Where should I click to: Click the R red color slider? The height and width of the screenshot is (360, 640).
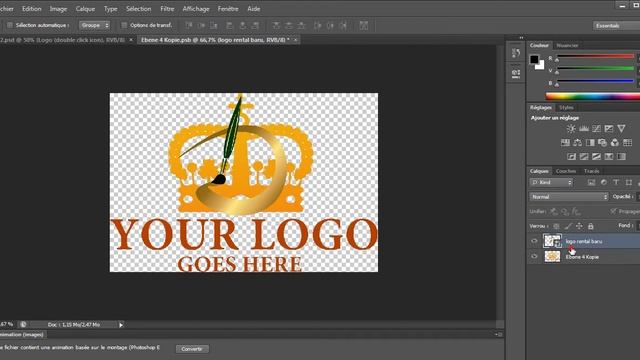coord(595,56)
